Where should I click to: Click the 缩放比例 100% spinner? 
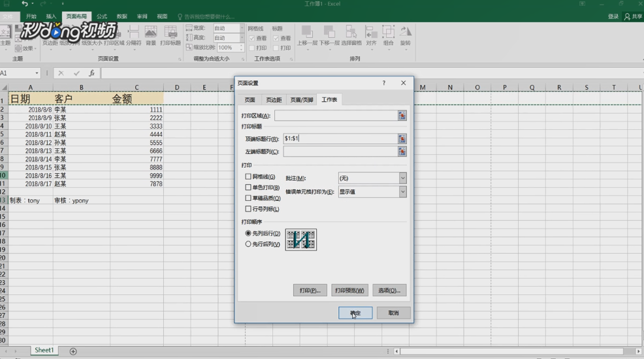click(x=241, y=48)
